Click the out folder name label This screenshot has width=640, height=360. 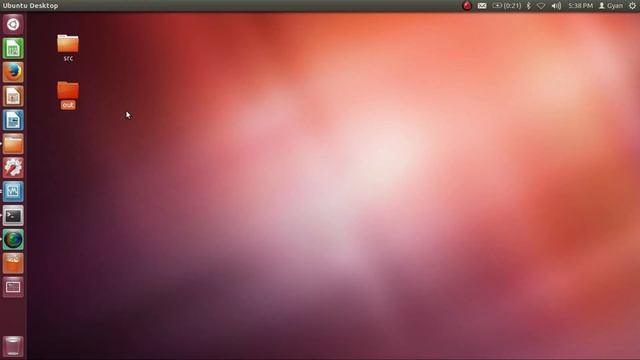[x=68, y=105]
